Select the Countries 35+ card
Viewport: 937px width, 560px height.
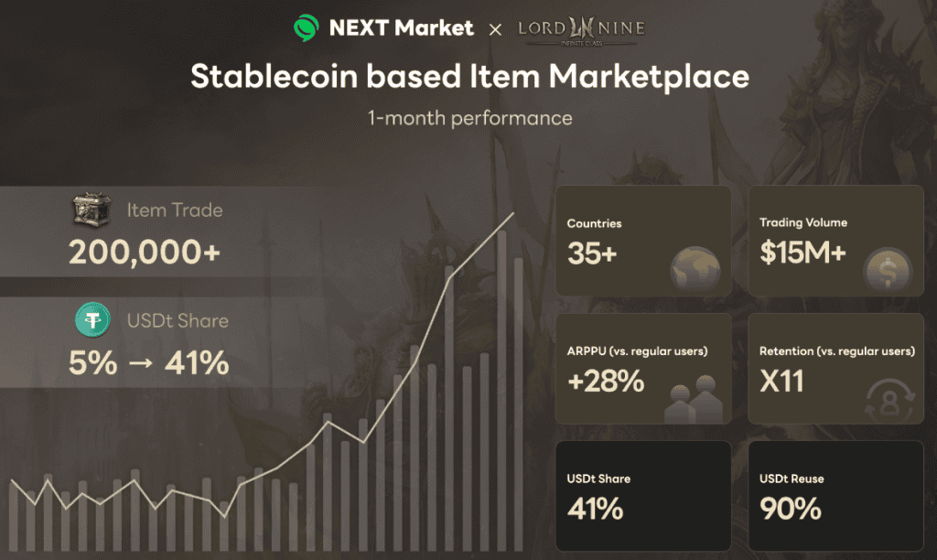coord(643,241)
